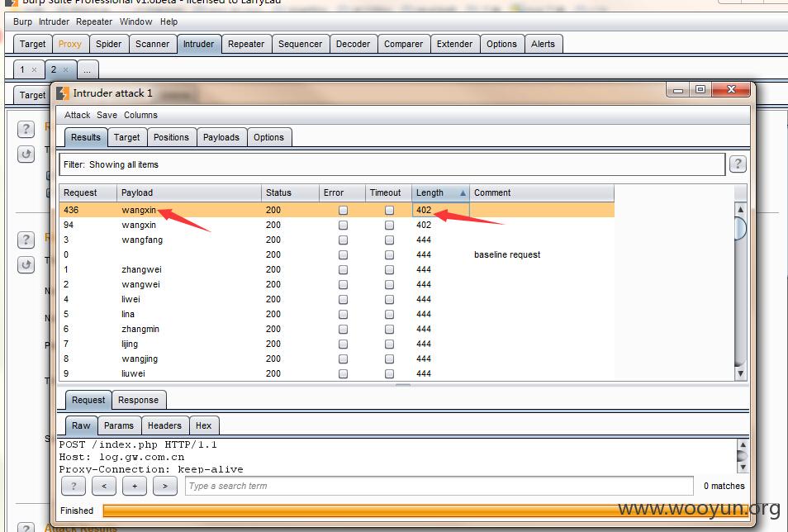The width and height of the screenshot is (788, 532).
Task: Maximize the Intruder attack window
Action: 700,89
